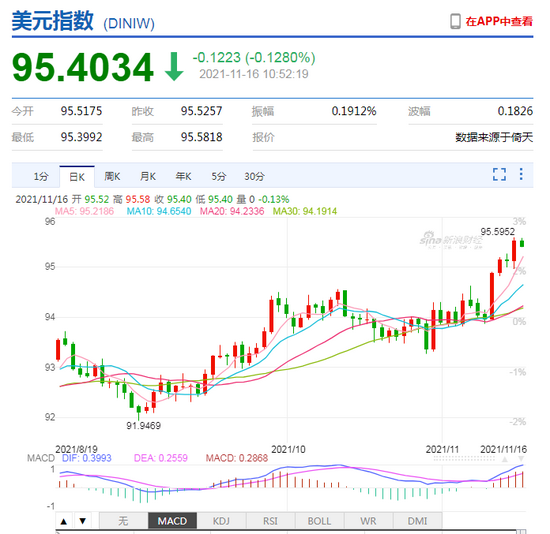Select the MACD indicator button
Image resolution: width=550 pixels, height=534 pixels.
(172, 521)
